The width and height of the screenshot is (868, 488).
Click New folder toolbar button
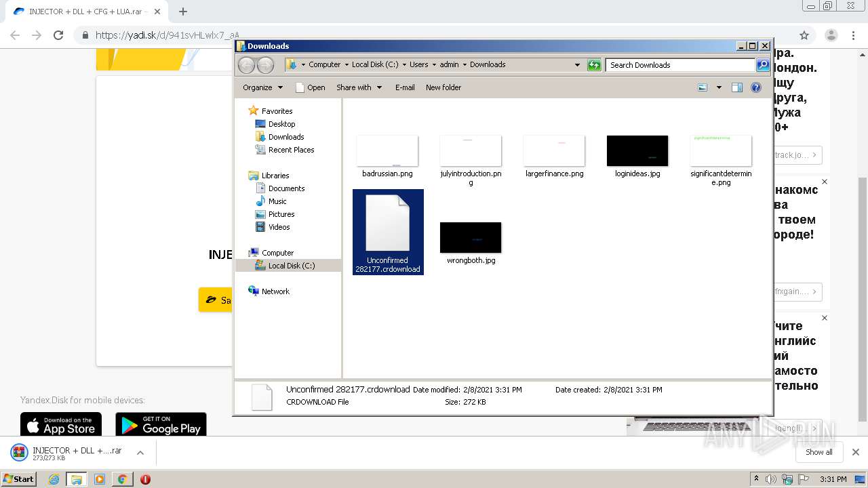(443, 87)
